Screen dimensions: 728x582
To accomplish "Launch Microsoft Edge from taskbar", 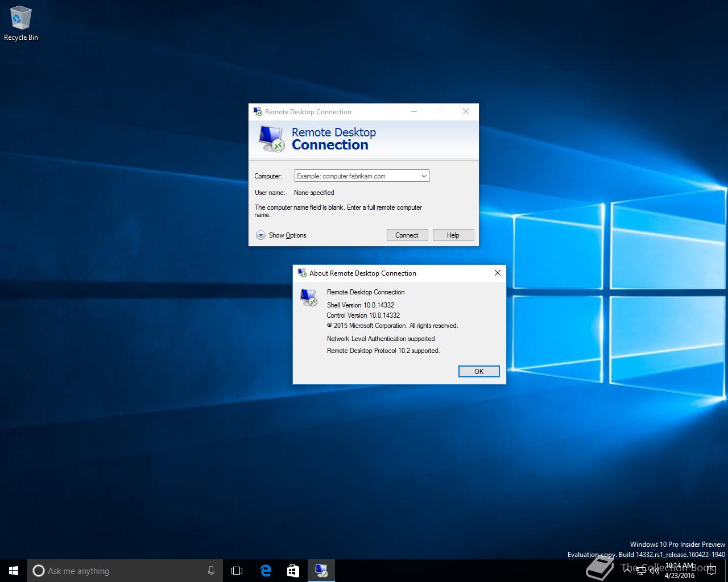I will click(x=265, y=571).
